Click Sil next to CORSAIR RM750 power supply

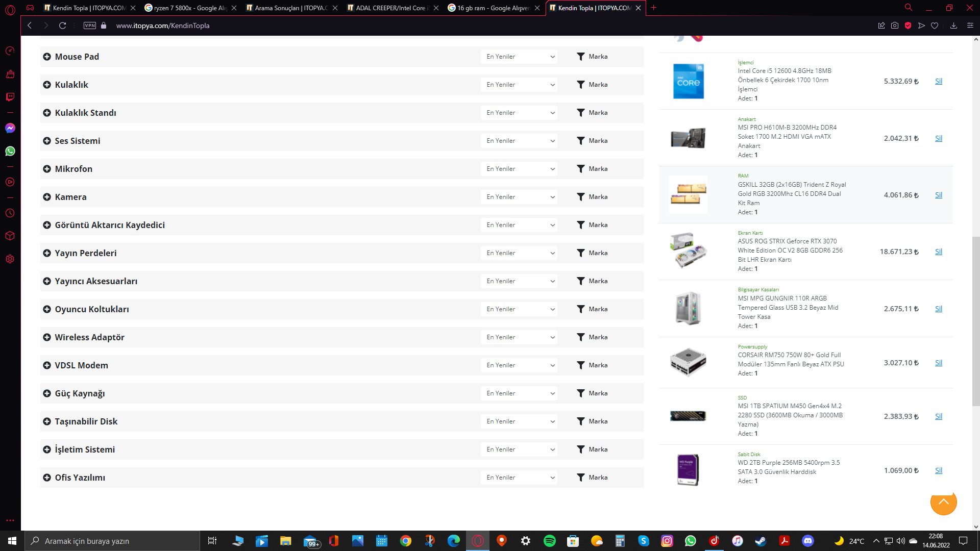[938, 363]
